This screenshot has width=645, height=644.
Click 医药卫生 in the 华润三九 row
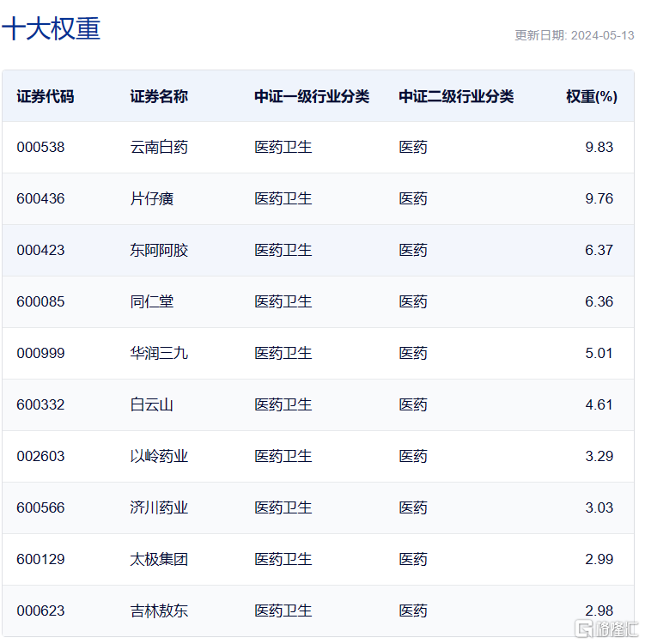point(283,353)
